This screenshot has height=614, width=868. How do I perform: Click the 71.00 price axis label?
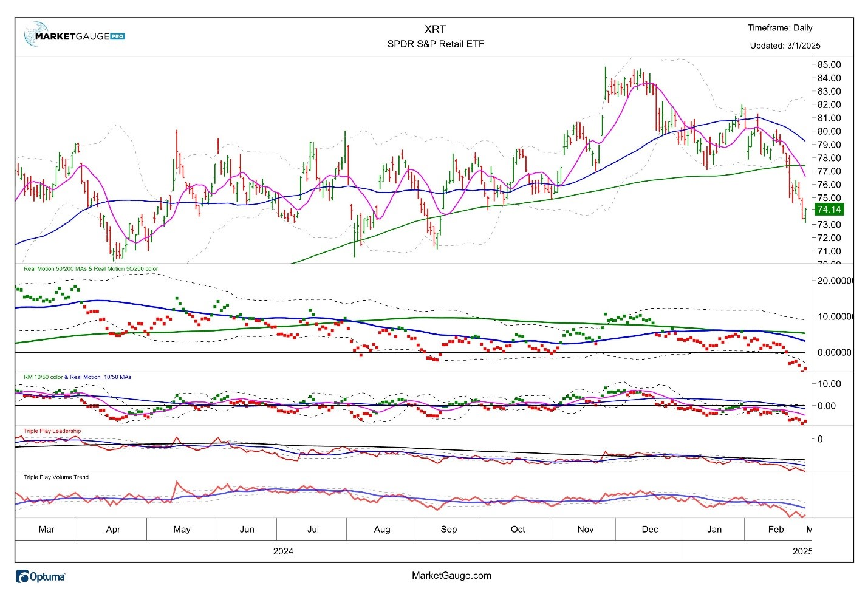pyautogui.click(x=829, y=251)
